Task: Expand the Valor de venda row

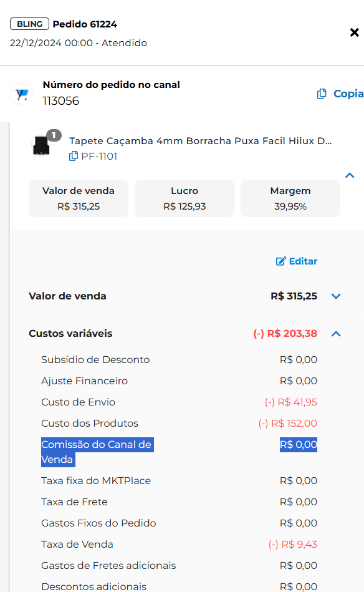Action: pyautogui.click(x=336, y=296)
